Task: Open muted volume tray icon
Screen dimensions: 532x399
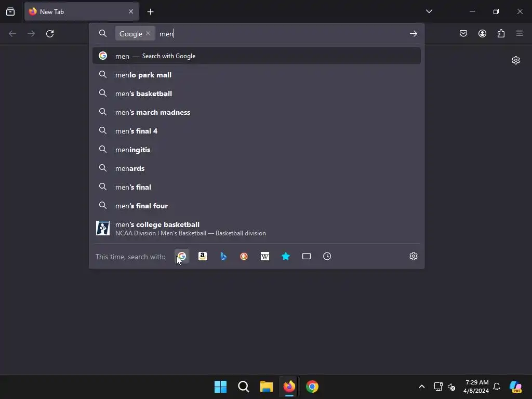Action: pos(451,387)
